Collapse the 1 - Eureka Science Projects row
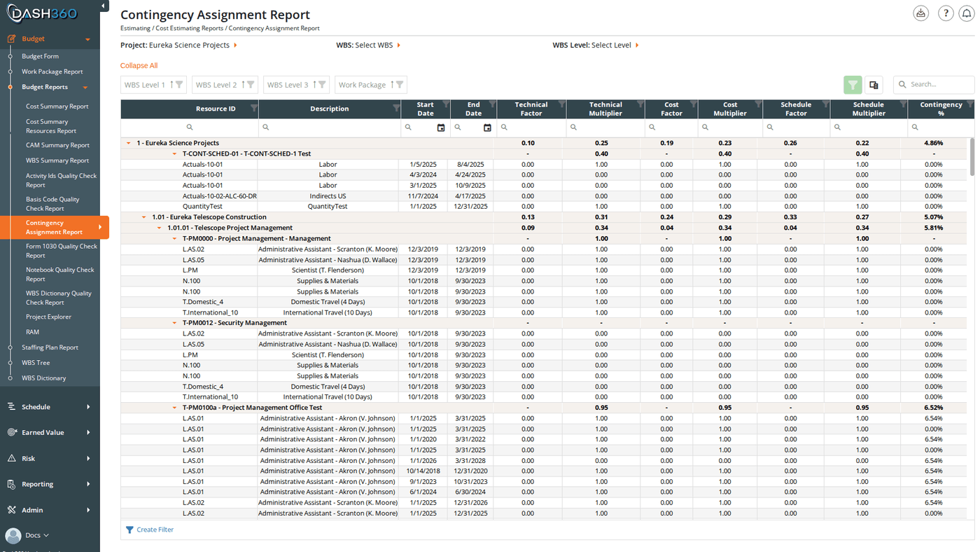This screenshot has width=980, height=552. point(129,143)
